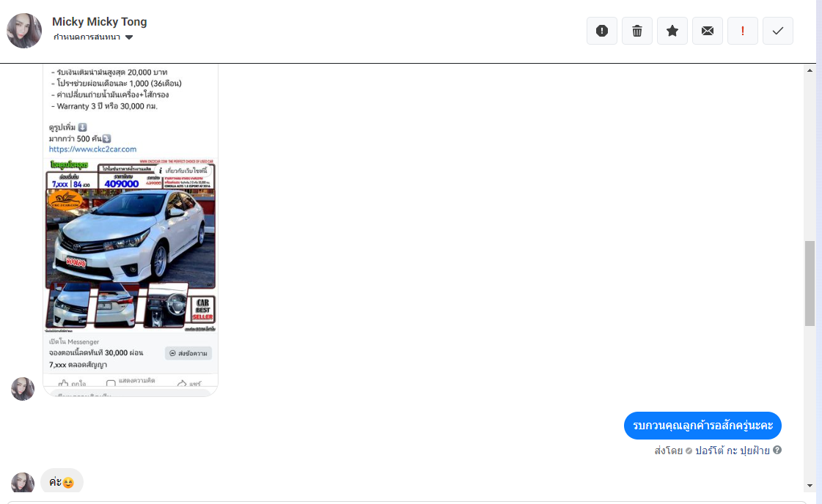Screen dimensions: 822x504
Task: Click the ส่งข้อความ send message button
Action: click(x=188, y=353)
